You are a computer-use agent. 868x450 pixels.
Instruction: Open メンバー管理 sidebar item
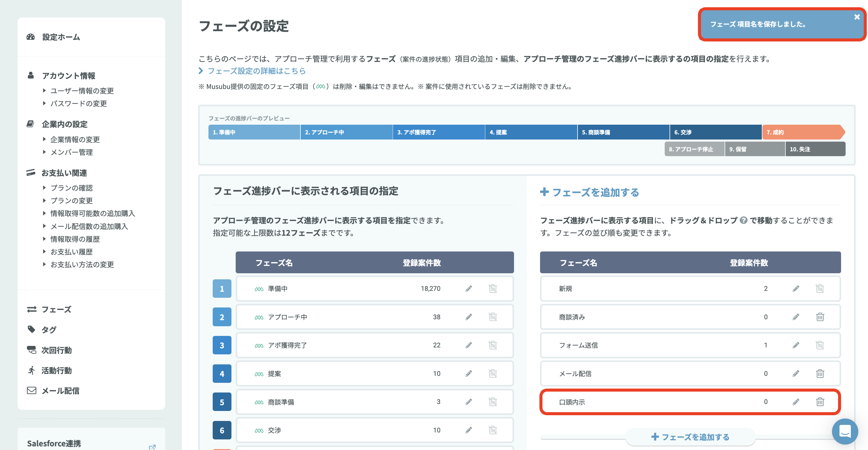coord(71,152)
